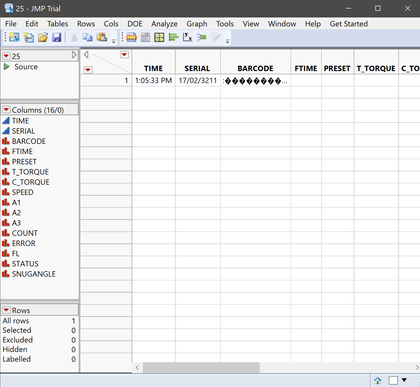Click the scrollbar left arrow

(x=137, y=368)
